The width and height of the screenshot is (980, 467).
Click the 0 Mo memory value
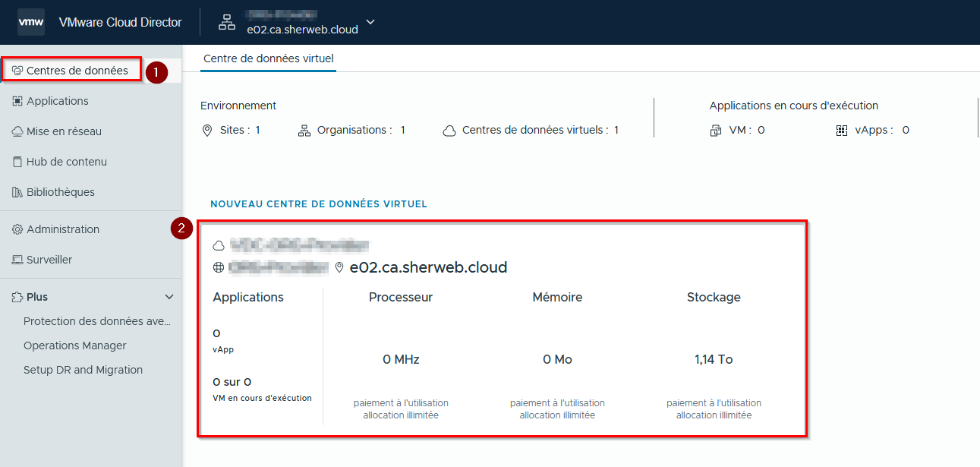[557, 359]
